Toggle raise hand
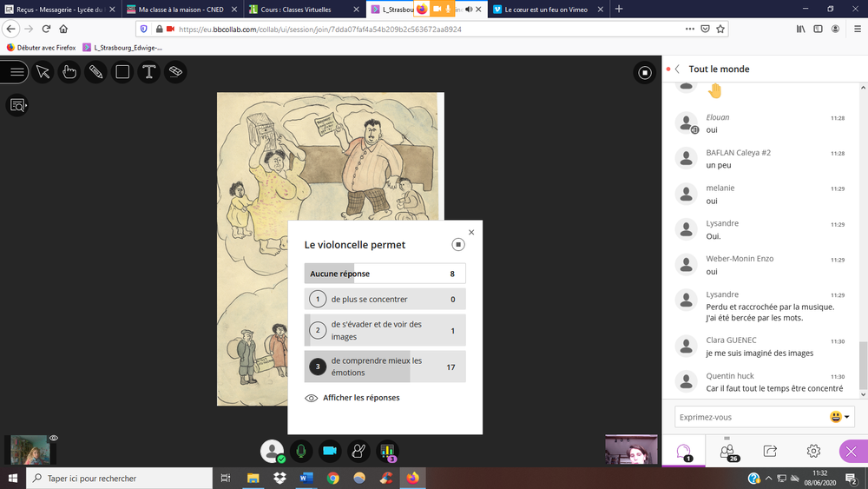This screenshot has height=489, width=868. [x=358, y=451]
